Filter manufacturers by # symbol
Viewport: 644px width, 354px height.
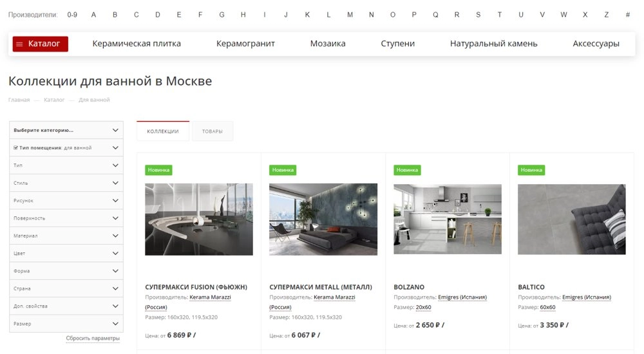point(627,15)
